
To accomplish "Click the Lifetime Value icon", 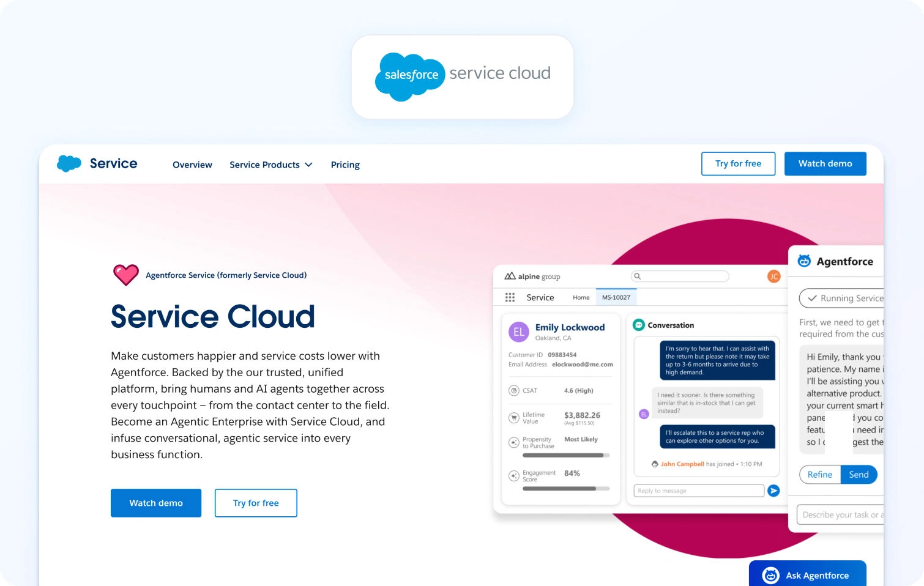I will (x=514, y=418).
